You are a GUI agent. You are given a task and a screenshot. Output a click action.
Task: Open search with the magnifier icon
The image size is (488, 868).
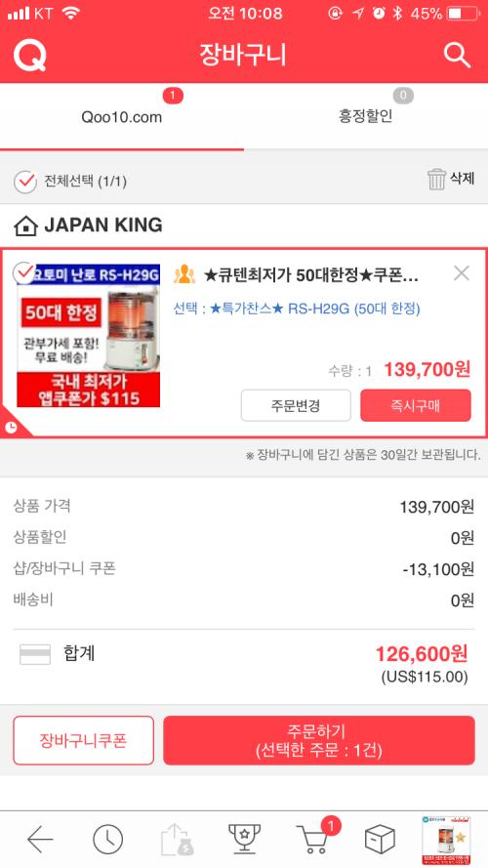click(457, 56)
